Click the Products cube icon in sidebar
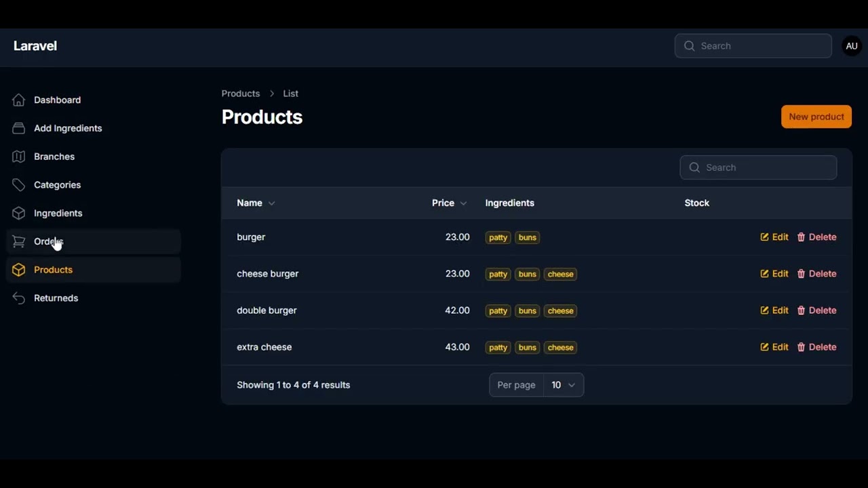Image resolution: width=868 pixels, height=488 pixels. click(19, 270)
